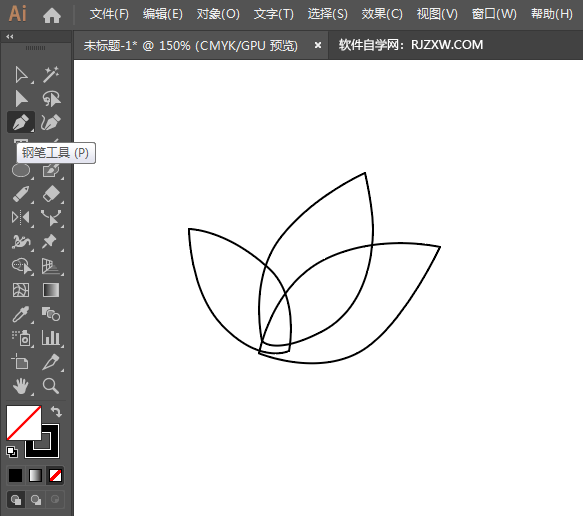
Task: Select the Mesh tool
Action: [x=21, y=290]
